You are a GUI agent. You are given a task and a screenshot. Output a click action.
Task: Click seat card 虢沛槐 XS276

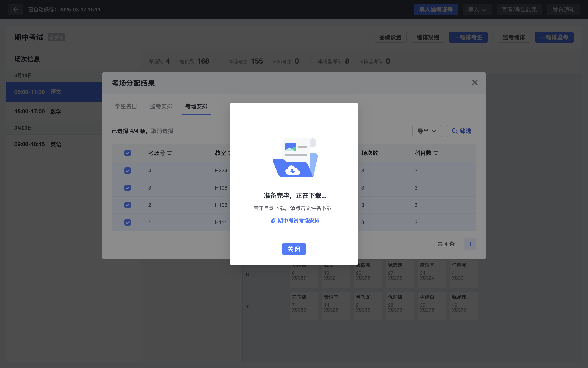pos(399,274)
